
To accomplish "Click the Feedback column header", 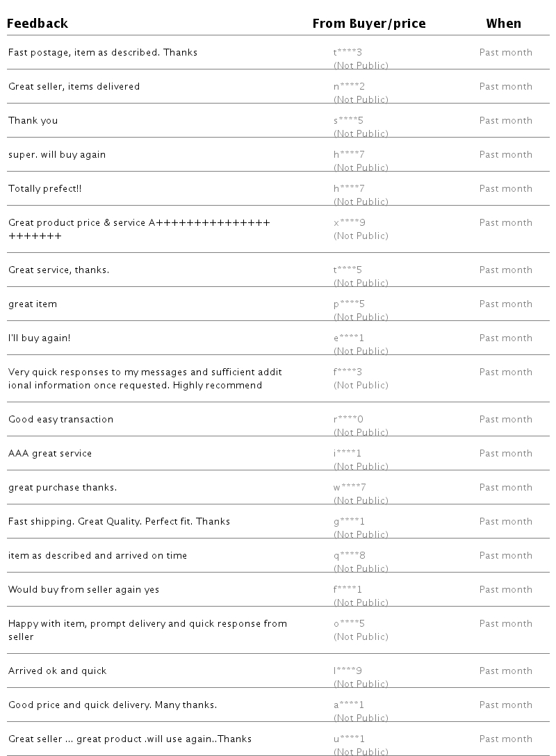I will (x=38, y=24).
